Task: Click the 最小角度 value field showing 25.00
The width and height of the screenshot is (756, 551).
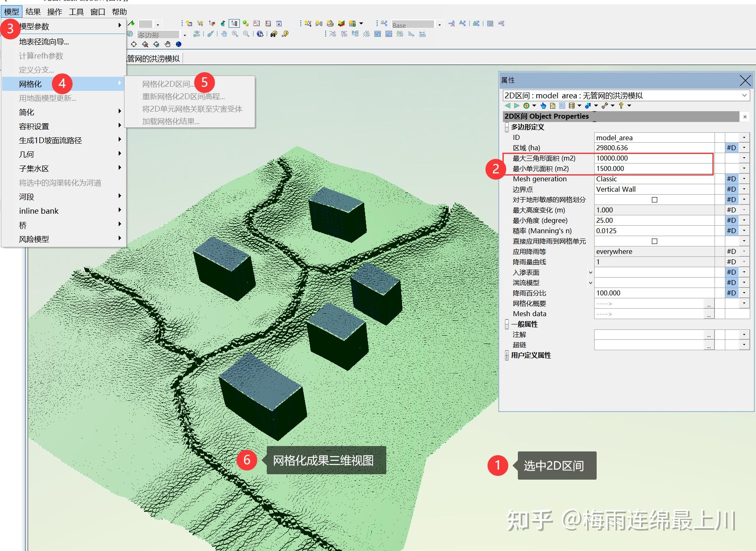Action: (x=647, y=220)
